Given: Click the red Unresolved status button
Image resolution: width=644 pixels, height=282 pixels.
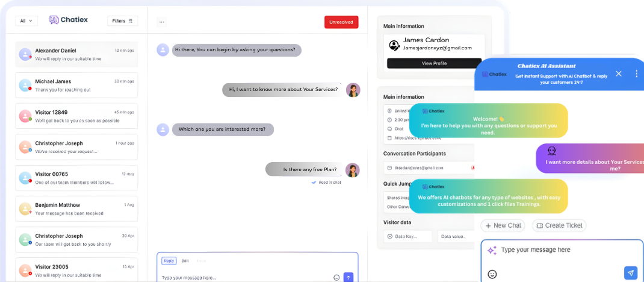Looking at the screenshot, I should point(341,22).
